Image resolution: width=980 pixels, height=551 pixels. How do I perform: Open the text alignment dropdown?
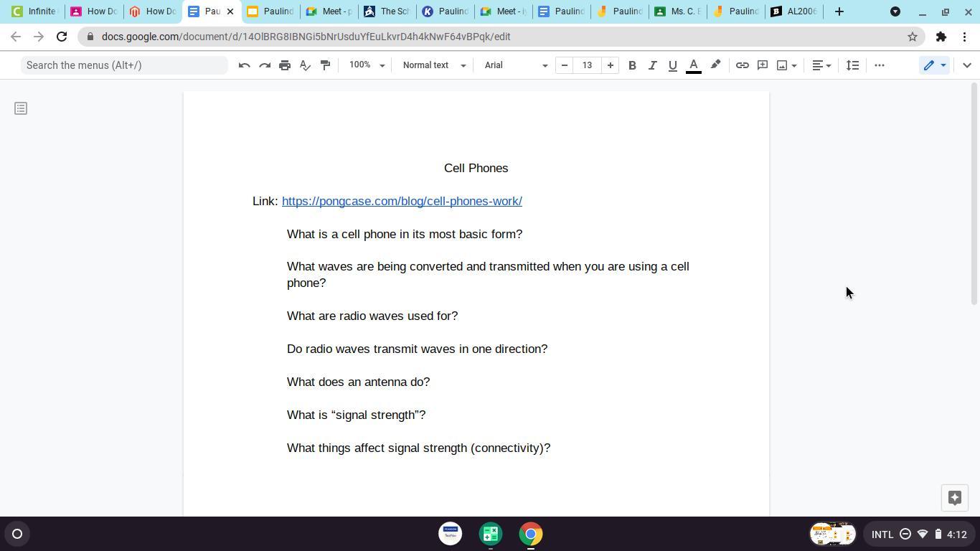coord(821,65)
